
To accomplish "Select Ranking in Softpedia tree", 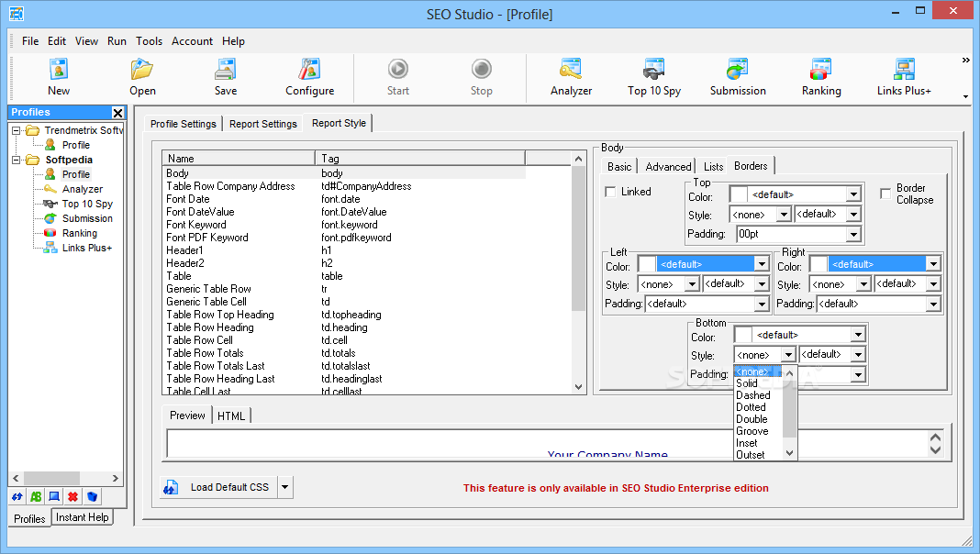I will point(80,233).
